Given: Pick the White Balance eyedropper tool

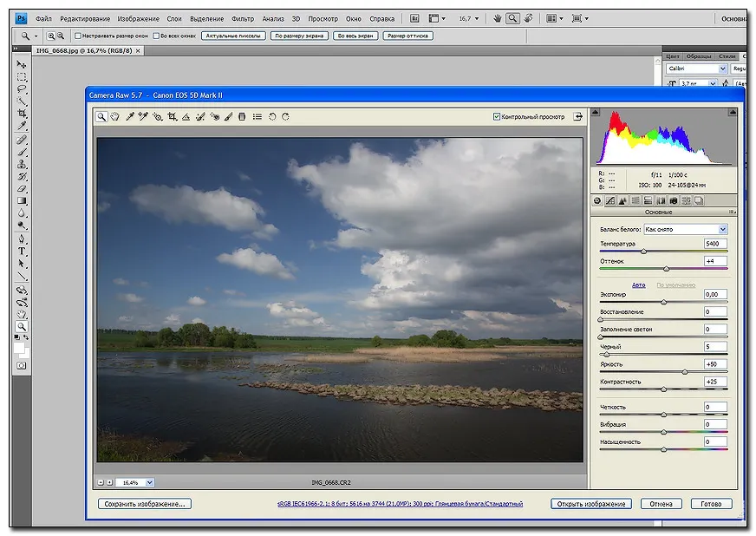Looking at the screenshot, I should (129, 117).
